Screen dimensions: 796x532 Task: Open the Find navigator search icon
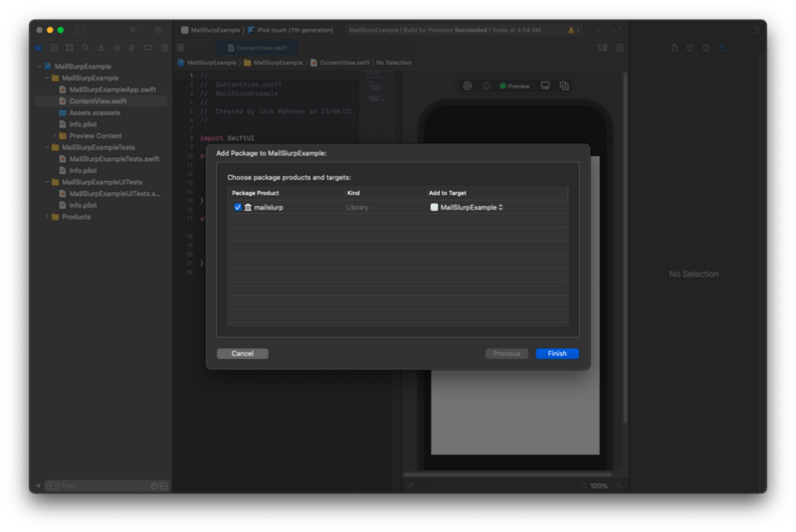(x=86, y=48)
